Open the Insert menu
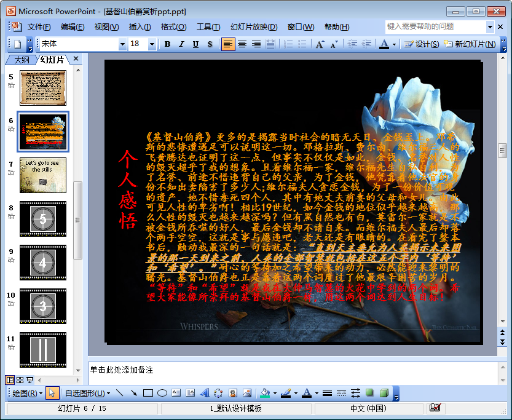Viewport: 512px width, 420px height. [x=140, y=27]
